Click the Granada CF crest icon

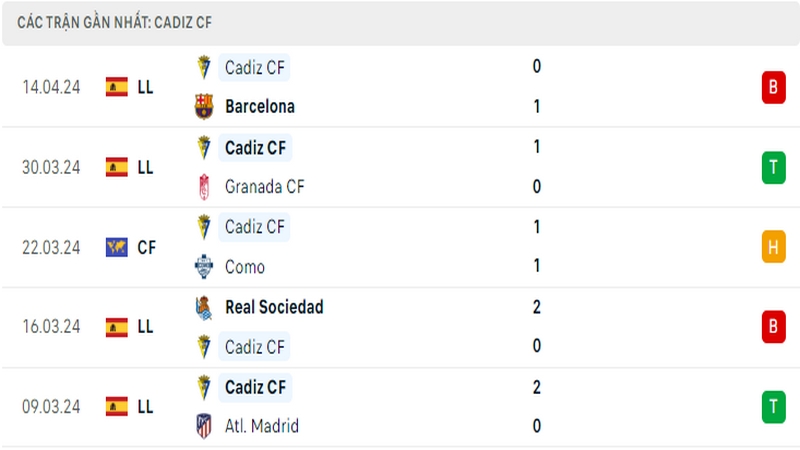(204, 187)
